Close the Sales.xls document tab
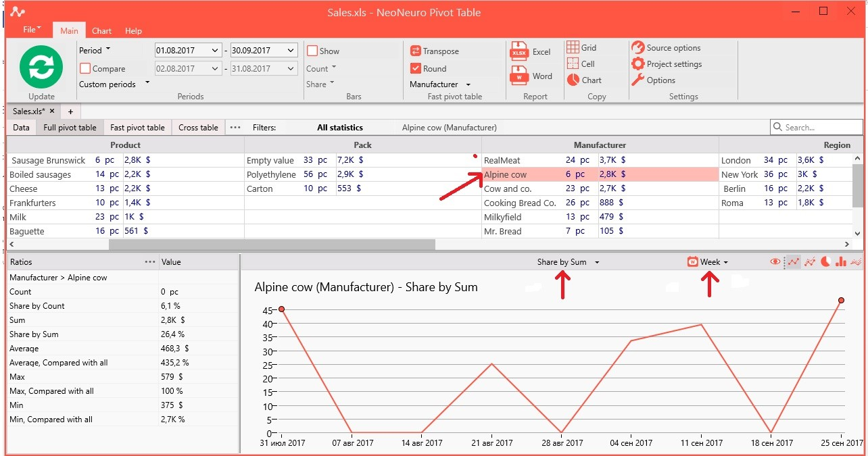 (x=52, y=111)
